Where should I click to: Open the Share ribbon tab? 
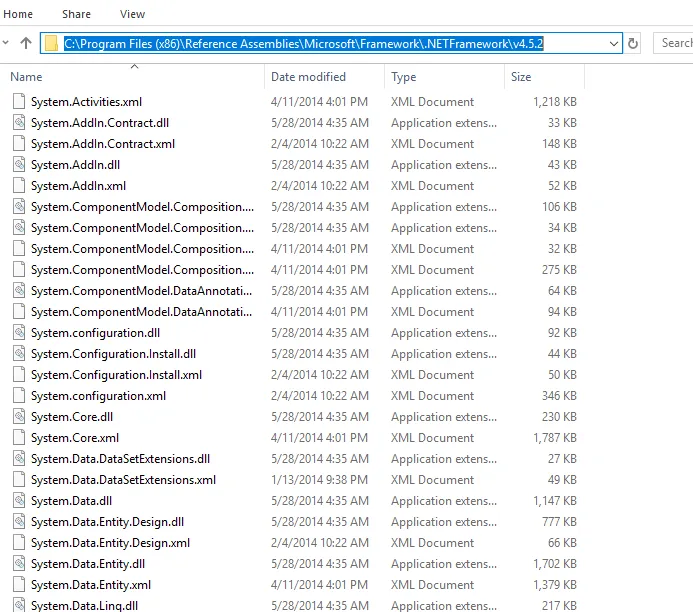click(76, 14)
